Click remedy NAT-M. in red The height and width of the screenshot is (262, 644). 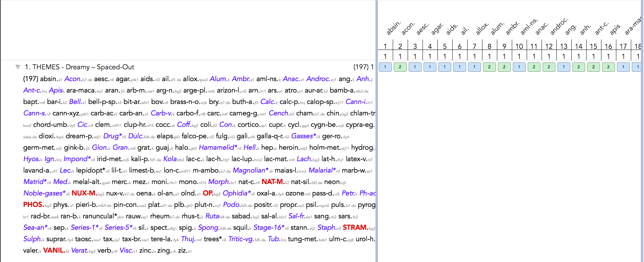(273, 182)
